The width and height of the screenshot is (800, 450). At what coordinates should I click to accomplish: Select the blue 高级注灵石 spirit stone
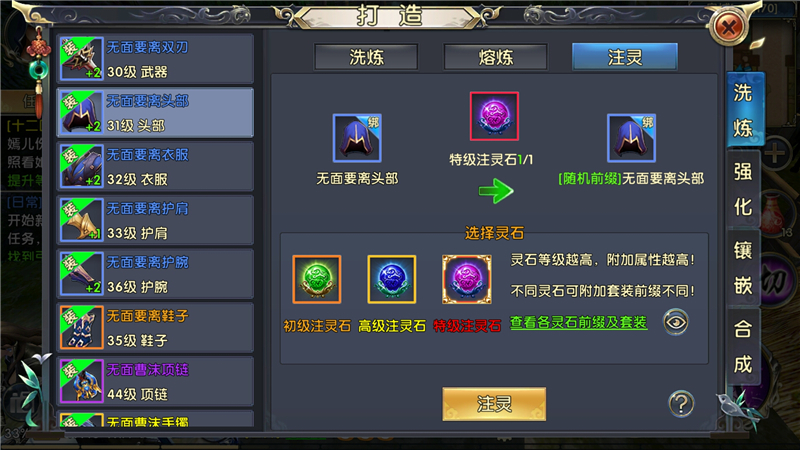pyautogui.click(x=391, y=279)
